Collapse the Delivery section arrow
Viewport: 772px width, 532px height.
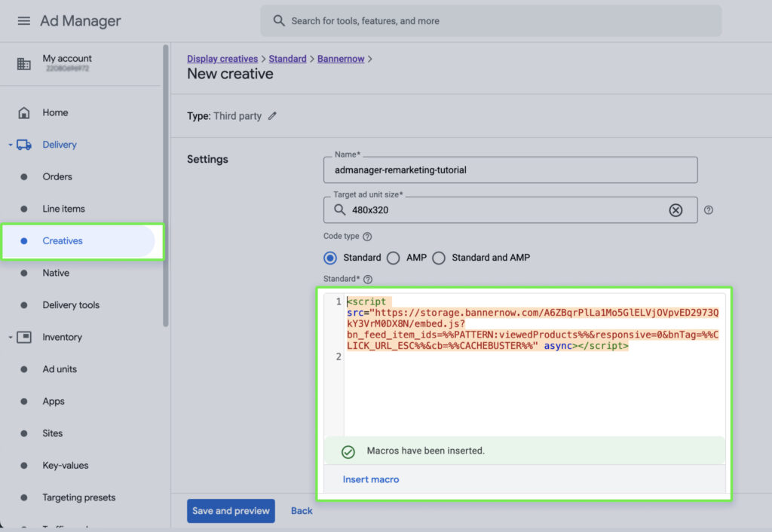(x=11, y=145)
